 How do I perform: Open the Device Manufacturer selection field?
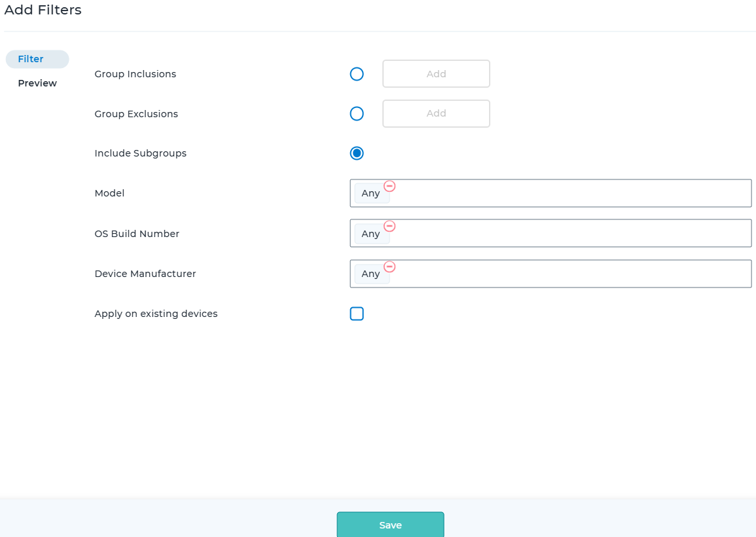pos(550,274)
